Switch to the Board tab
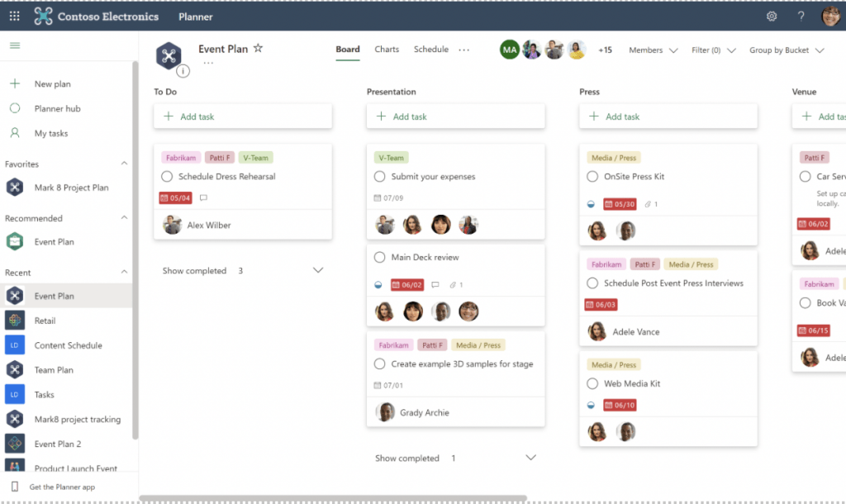 coord(348,49)
